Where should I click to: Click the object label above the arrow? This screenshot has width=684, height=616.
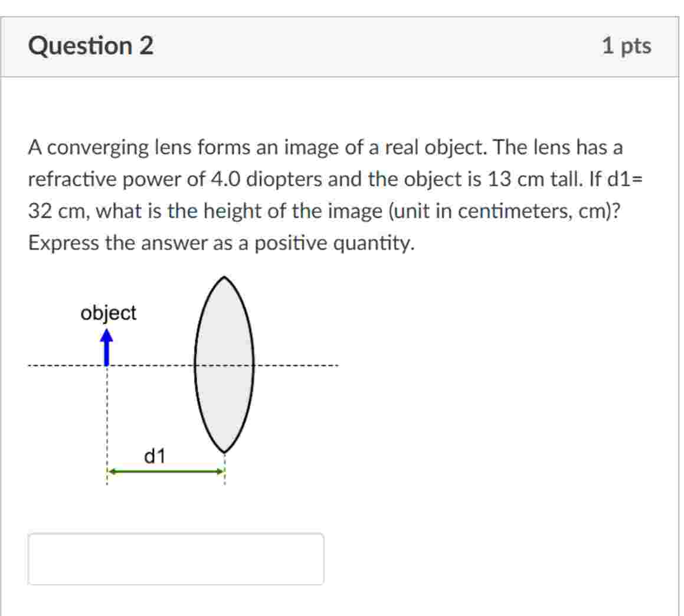pyautogui.click(x=109, y=313)
